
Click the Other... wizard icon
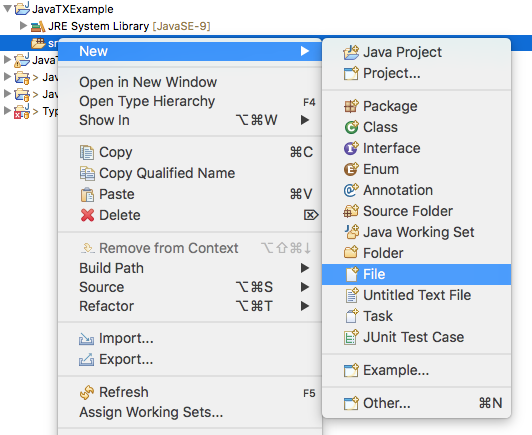click(351, 403)
